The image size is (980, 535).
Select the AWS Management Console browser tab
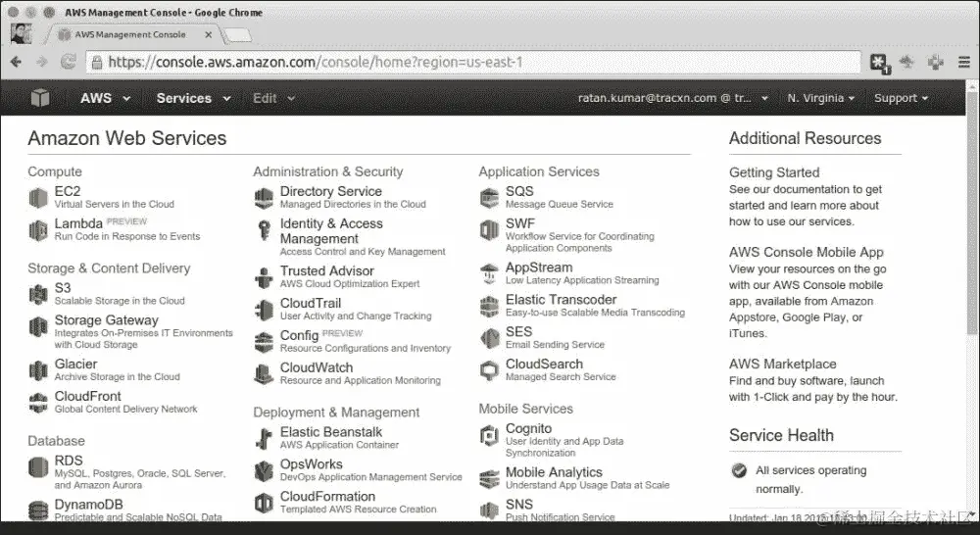coord(130,35)
